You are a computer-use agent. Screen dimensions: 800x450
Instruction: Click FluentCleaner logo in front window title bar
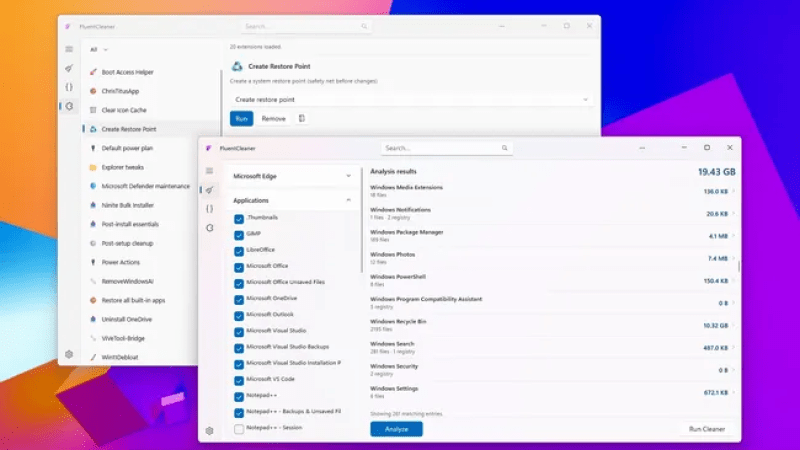tap(208, 148)
